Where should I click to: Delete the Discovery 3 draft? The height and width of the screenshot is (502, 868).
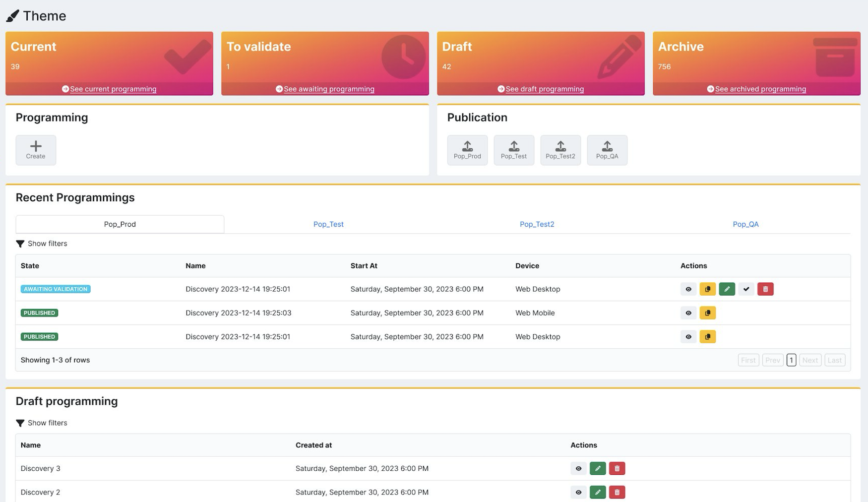pos(617,468)
